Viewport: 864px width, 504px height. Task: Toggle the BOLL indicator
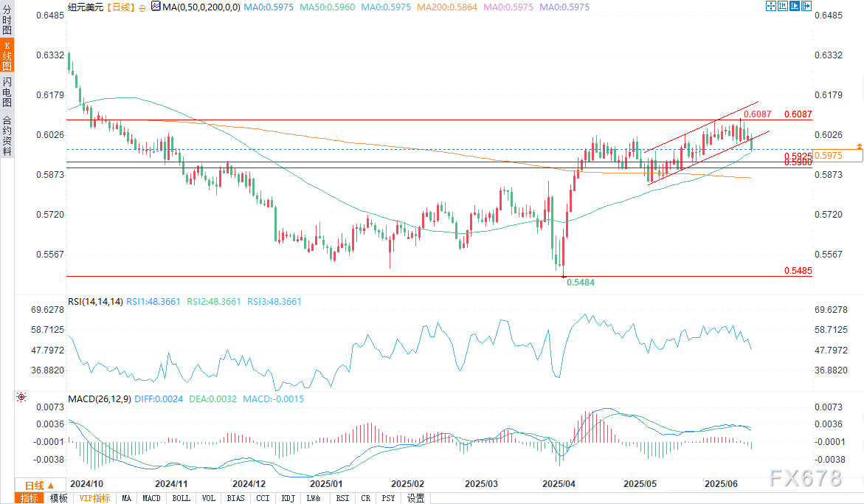point(180,498)
